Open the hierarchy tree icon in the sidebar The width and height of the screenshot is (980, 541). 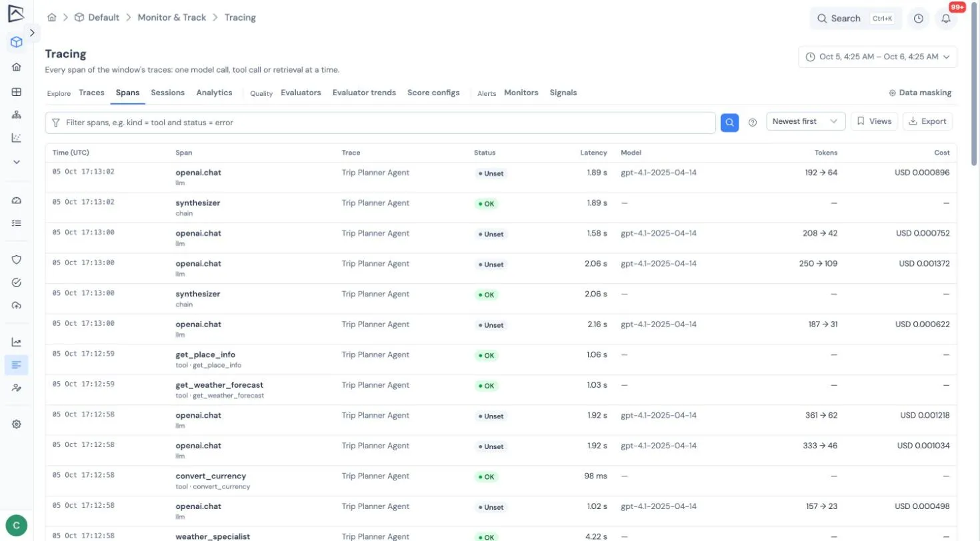17,115
